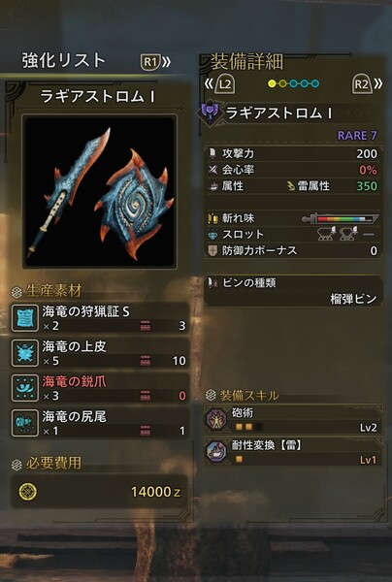Open the 砲術 Lv2 skill entry

click(293, 419)
